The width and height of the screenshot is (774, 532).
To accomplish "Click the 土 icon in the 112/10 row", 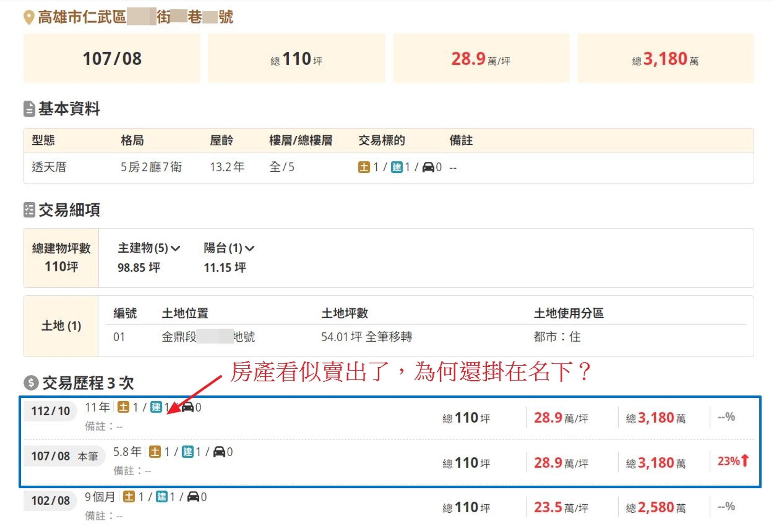I will pyautogui.click(x=123, y=407).
